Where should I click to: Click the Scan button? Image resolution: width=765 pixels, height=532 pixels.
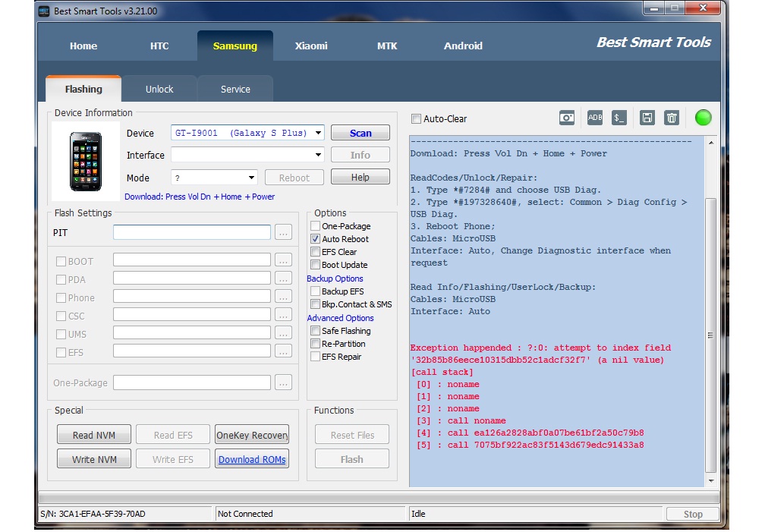360,133
